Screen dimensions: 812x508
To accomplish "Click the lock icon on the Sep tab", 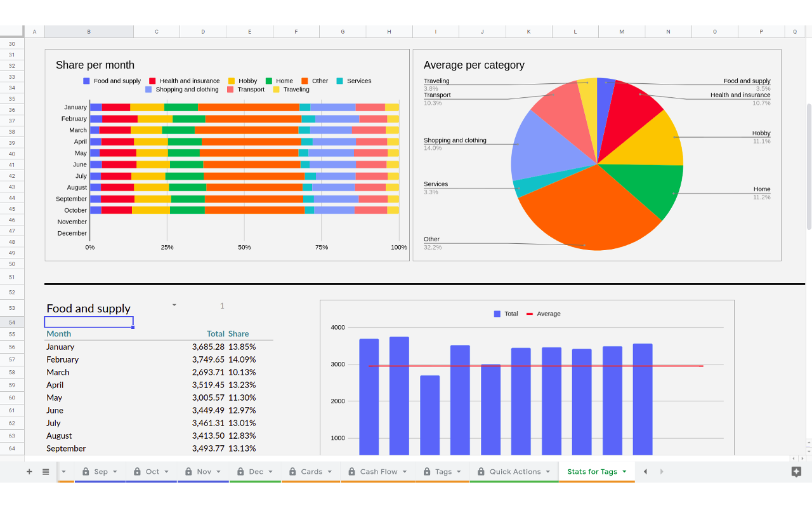I will [x=85, y=471].
